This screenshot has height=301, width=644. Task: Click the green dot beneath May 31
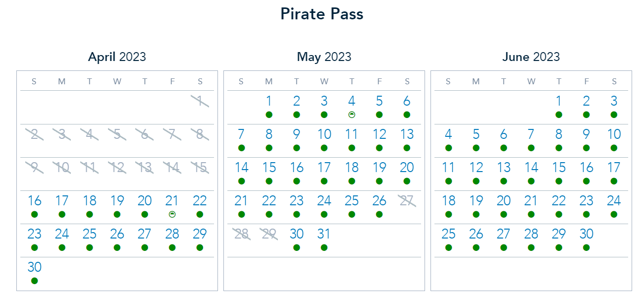324,247
